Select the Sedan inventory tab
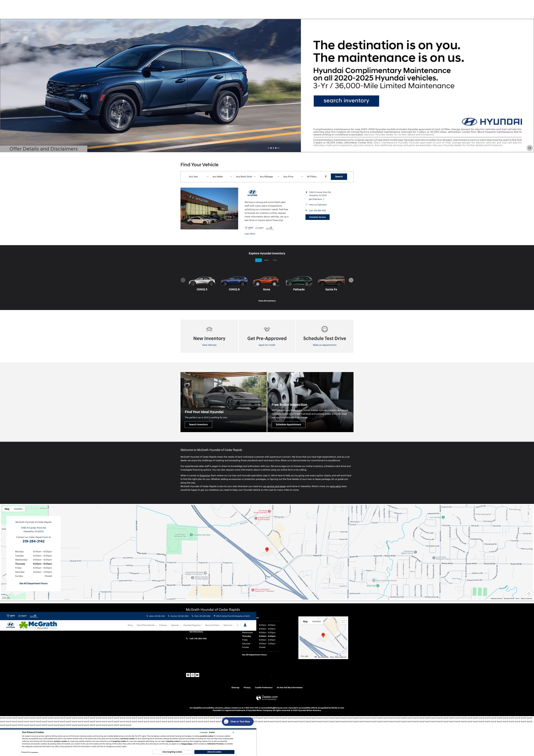 coord(266,260)
